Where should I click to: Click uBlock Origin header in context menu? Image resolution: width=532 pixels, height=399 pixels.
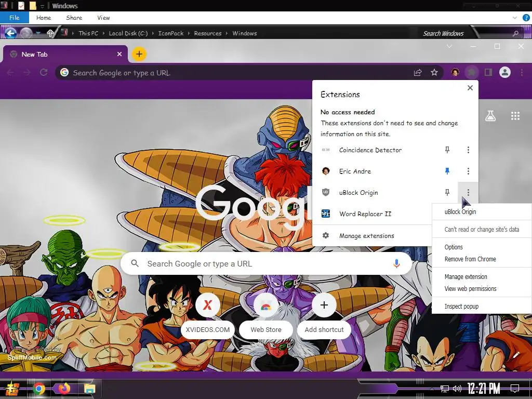pos(460,211)
